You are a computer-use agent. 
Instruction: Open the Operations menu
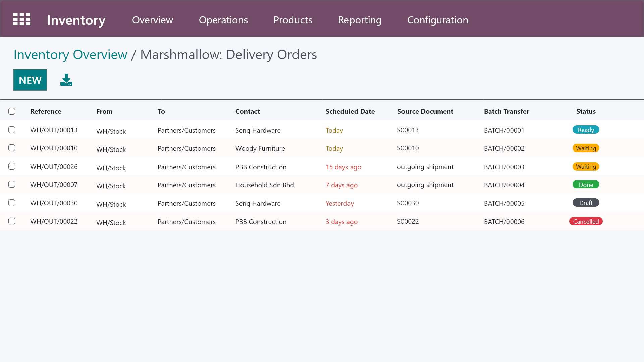tap(223, 20)
